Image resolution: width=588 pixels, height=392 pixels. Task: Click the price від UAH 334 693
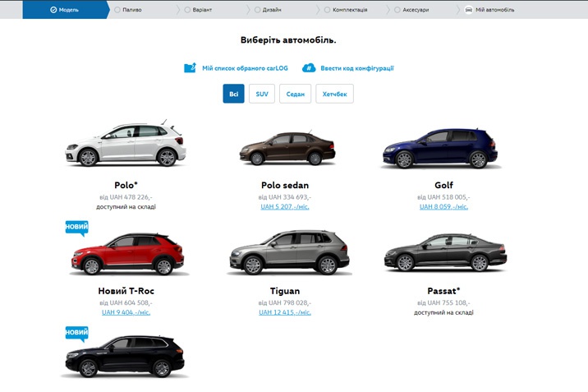click(285, 197)
